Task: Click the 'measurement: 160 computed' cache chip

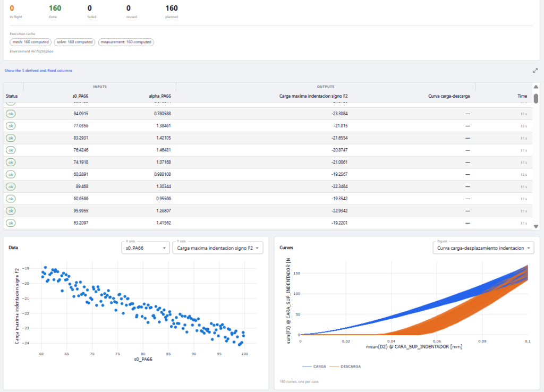Action: pyautogui.click(x=126, y=42)
